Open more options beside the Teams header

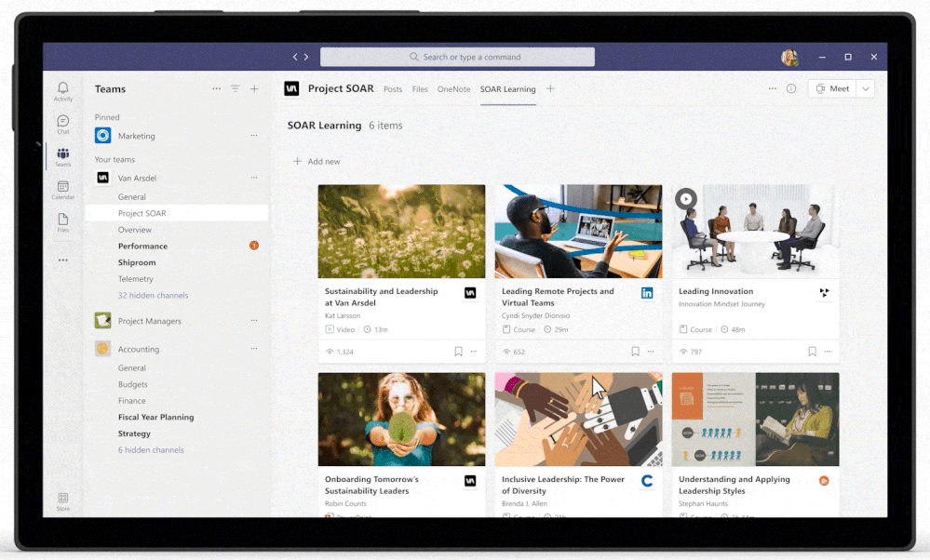click(217, 89)
